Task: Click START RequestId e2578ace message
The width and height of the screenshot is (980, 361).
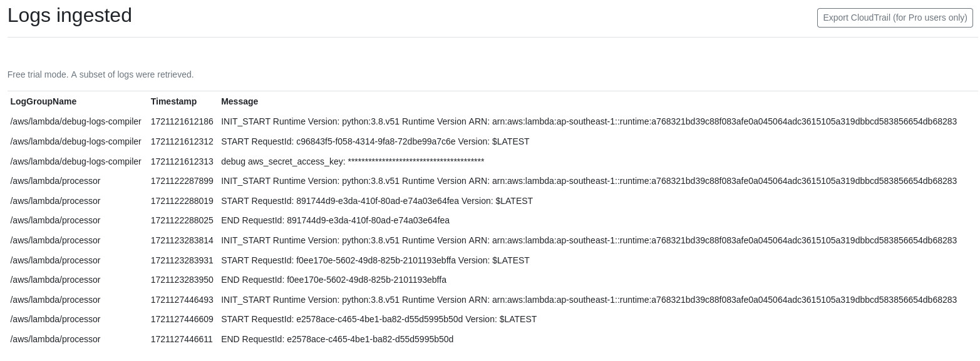Action: (378, 319)
